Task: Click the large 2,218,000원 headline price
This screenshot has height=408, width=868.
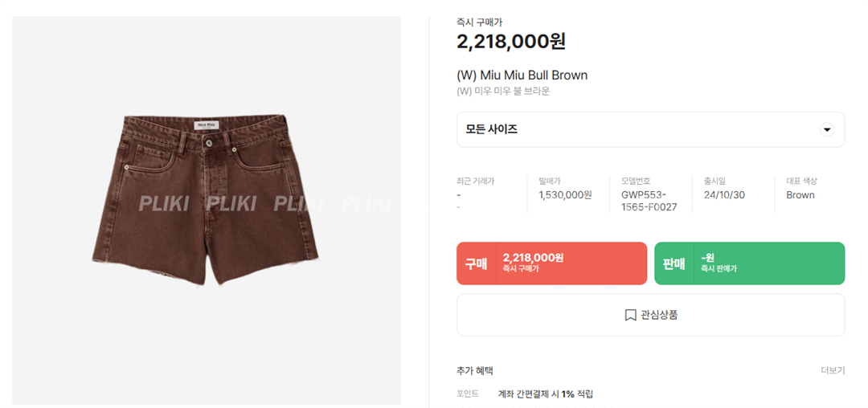Action: pos(511,42)
